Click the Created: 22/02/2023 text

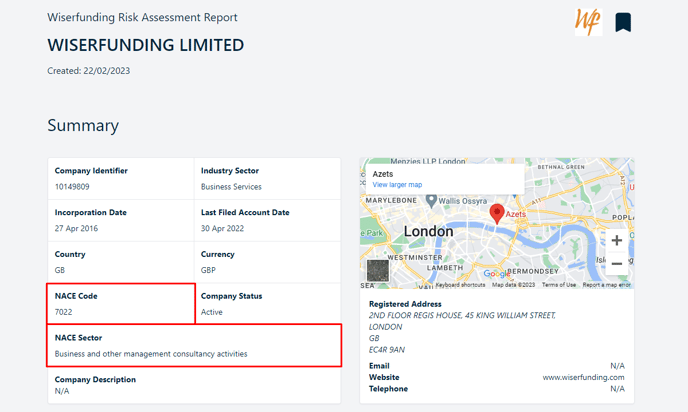pos(89,71)
